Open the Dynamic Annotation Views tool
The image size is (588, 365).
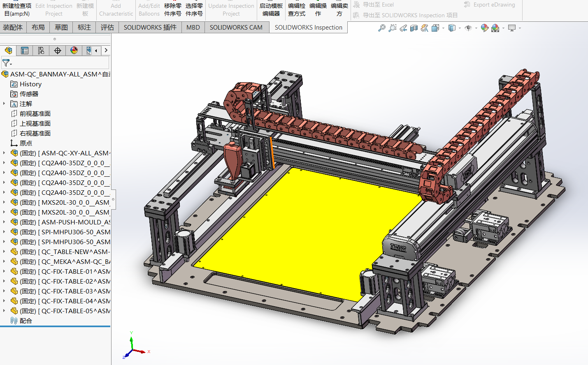(425, 28)
